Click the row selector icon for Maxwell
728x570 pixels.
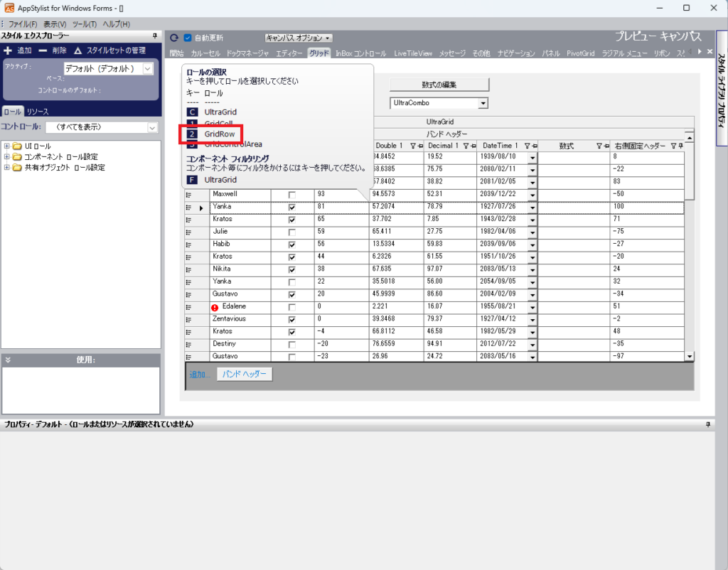pos(188,195)
